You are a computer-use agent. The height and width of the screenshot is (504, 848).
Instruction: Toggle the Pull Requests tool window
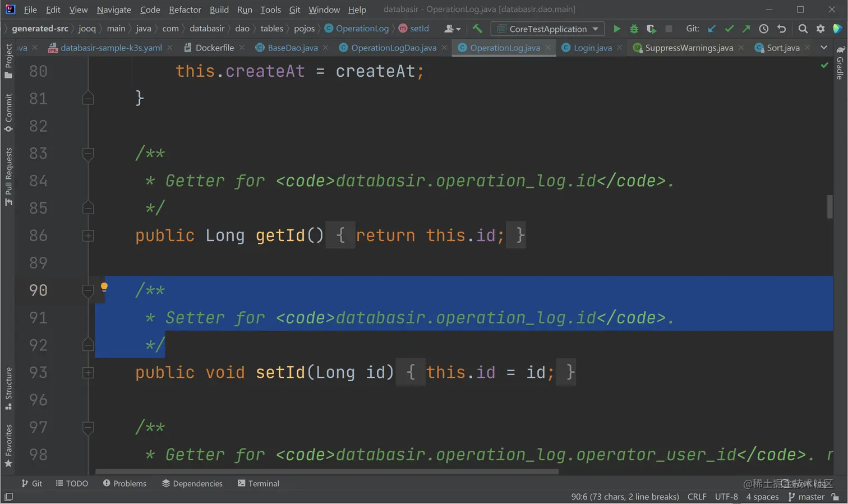coord(8,177)
